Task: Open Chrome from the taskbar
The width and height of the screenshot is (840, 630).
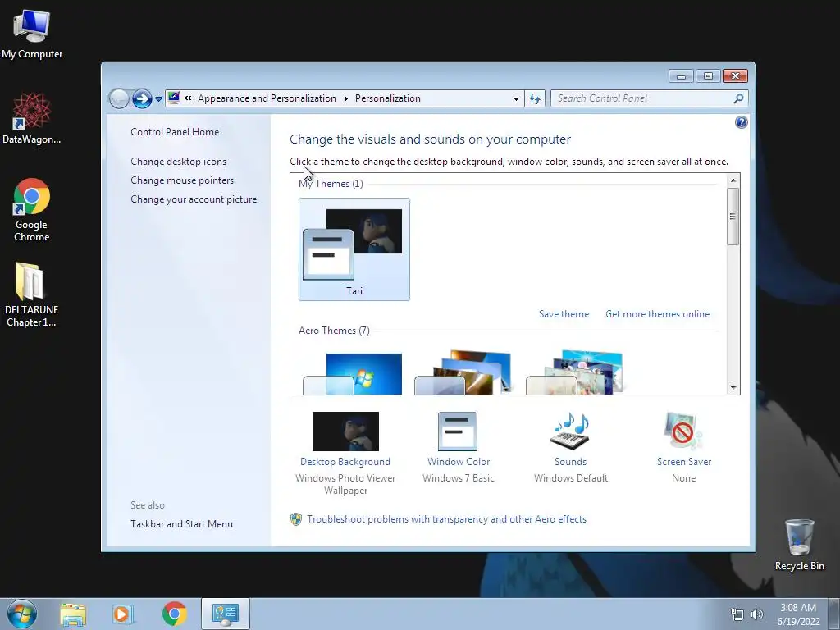Action: click(x=174, y=614)
